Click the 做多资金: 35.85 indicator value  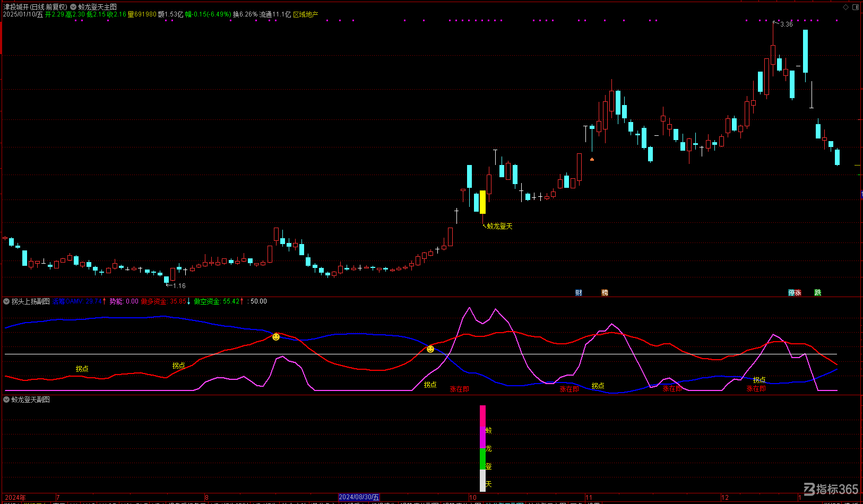pos(163,301)
